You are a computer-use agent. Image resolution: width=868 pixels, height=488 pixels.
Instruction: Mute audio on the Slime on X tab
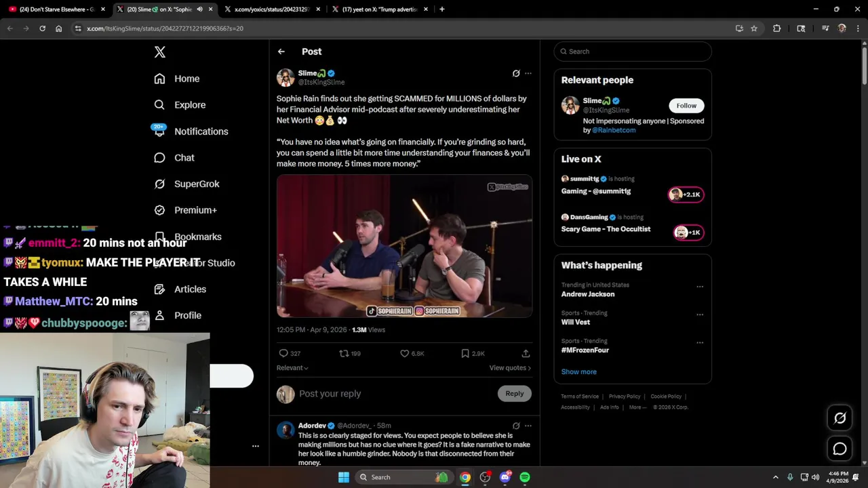pos(199,9)
